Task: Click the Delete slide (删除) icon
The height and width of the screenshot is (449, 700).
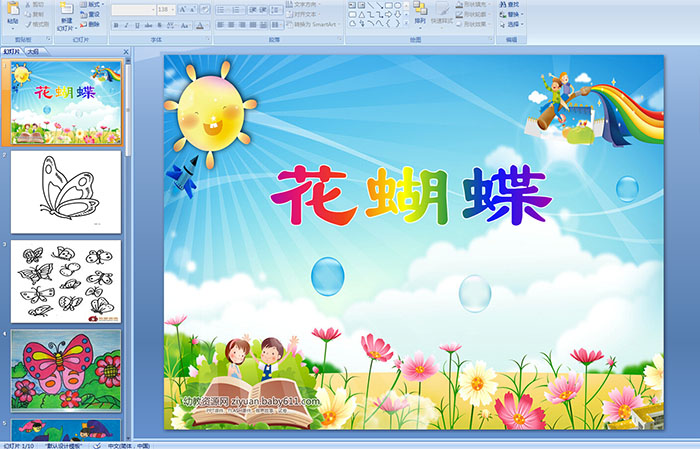Action: click(92, 24)
